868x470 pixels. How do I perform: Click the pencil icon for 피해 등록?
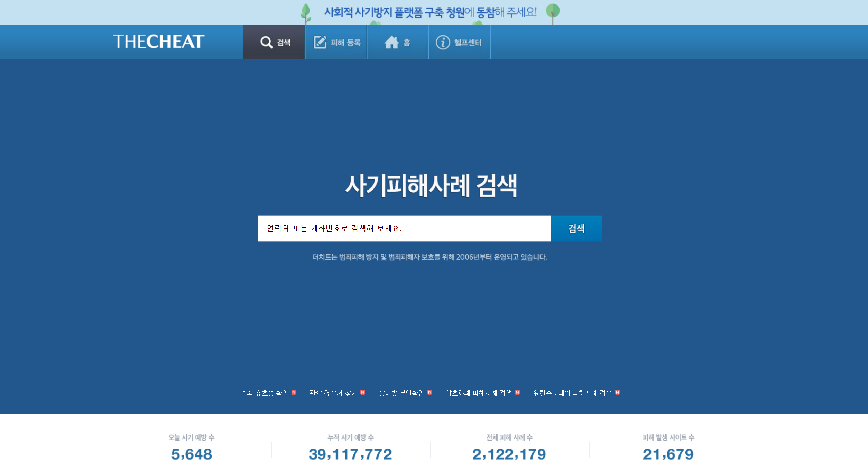(321, 42)
